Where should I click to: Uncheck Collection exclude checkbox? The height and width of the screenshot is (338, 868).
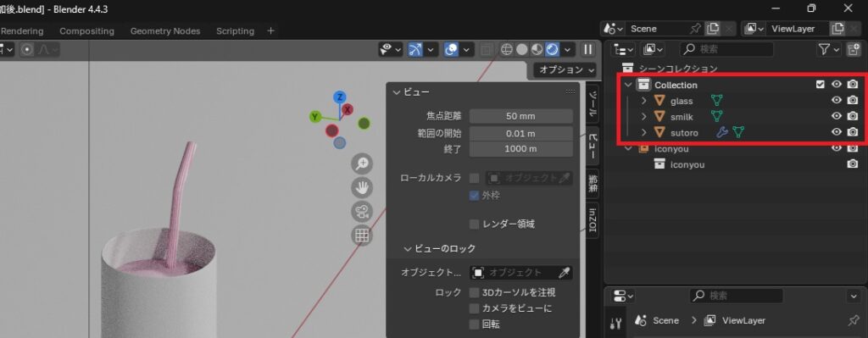[x=821, y=85]
